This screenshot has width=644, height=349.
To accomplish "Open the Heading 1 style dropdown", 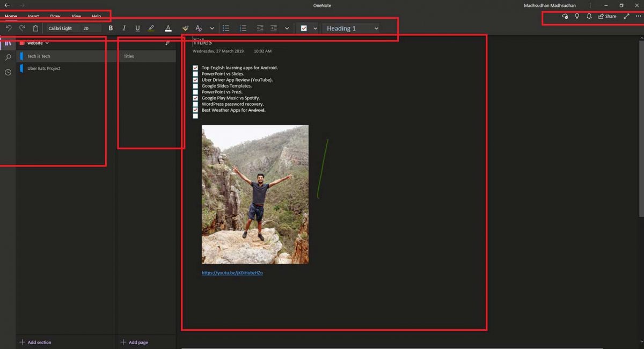I will click(351, 28).
